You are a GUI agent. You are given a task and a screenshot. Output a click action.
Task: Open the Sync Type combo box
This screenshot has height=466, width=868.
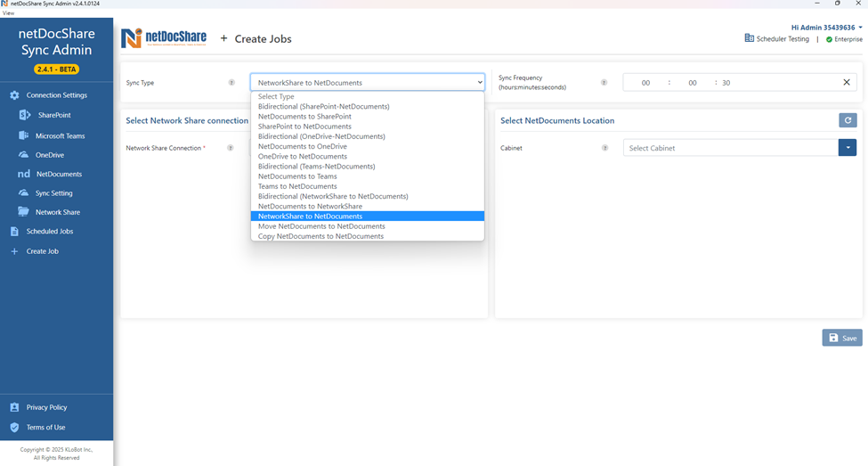pyautogui.click(x=368, y=83)
